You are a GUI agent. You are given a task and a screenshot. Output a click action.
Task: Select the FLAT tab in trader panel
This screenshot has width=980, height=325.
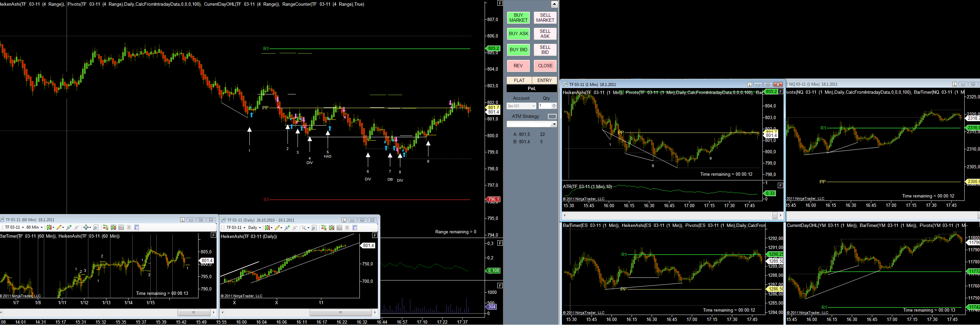point(519,81)
